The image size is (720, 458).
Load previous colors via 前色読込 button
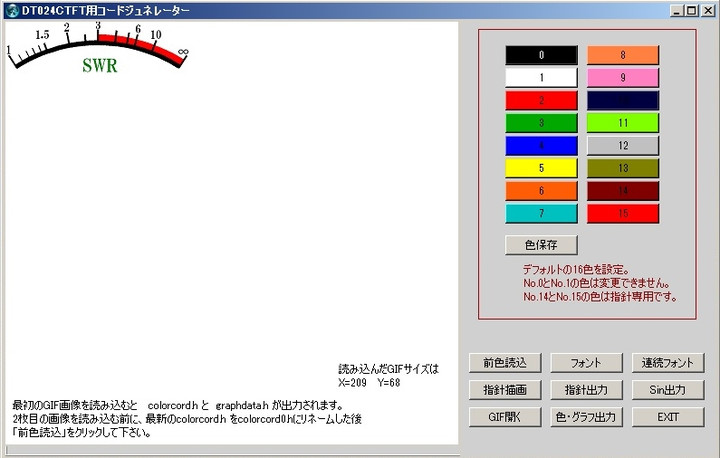505,363
